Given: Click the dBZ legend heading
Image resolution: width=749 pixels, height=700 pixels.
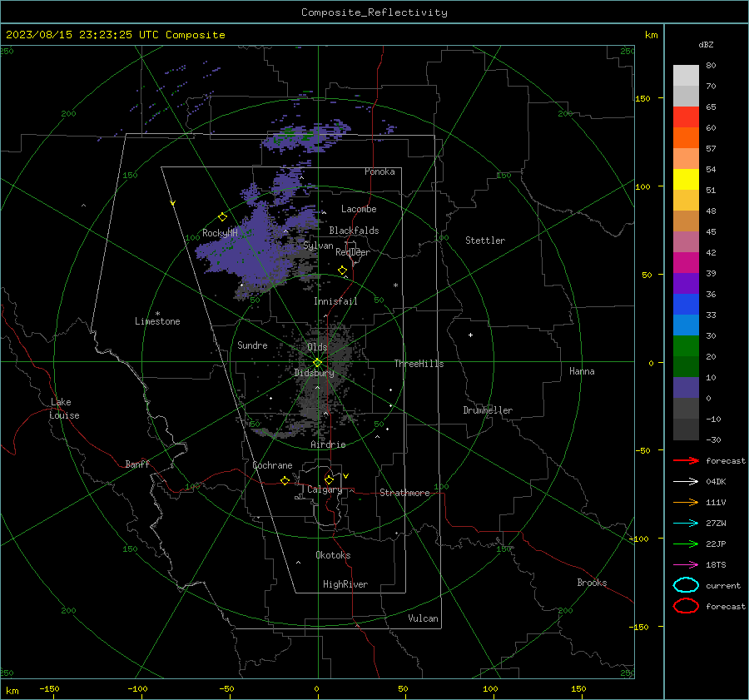Looking at the screenshot, I should 706,44.
